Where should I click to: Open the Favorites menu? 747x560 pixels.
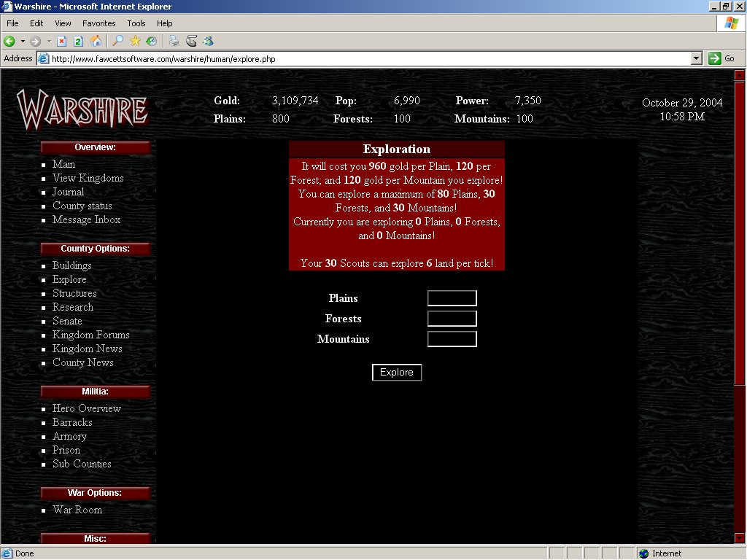coord(98,23)
